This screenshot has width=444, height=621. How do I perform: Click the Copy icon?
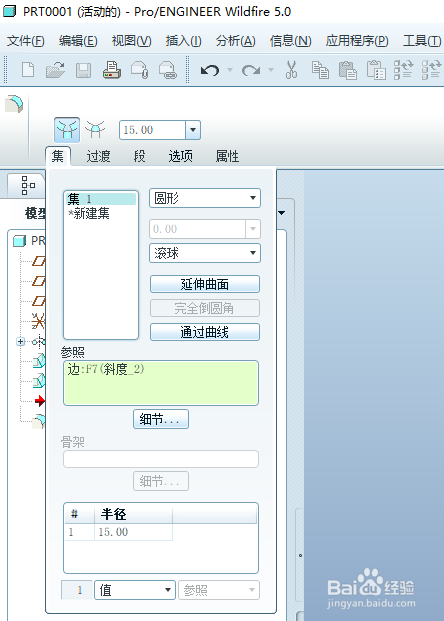pos(320,70)
